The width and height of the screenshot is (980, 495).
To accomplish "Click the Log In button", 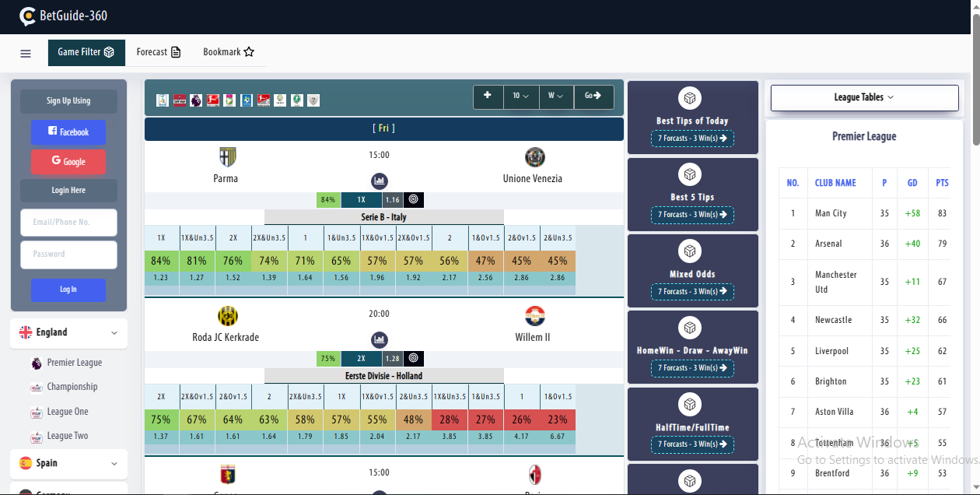I will [x=68, y=290].
